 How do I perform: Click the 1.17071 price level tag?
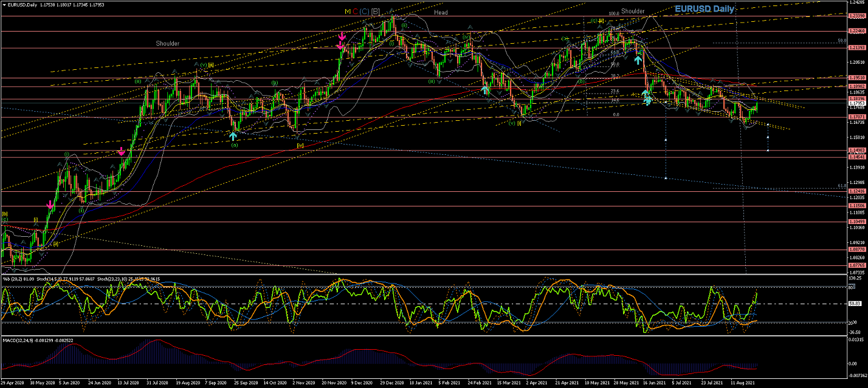click(x=856, y=117)
